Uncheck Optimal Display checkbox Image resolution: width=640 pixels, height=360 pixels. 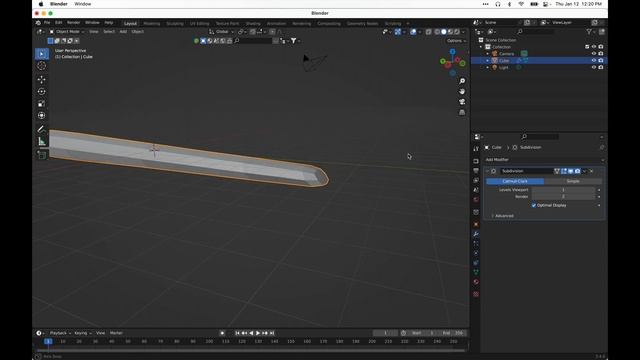pyautogui.click(x=534, y=205)
